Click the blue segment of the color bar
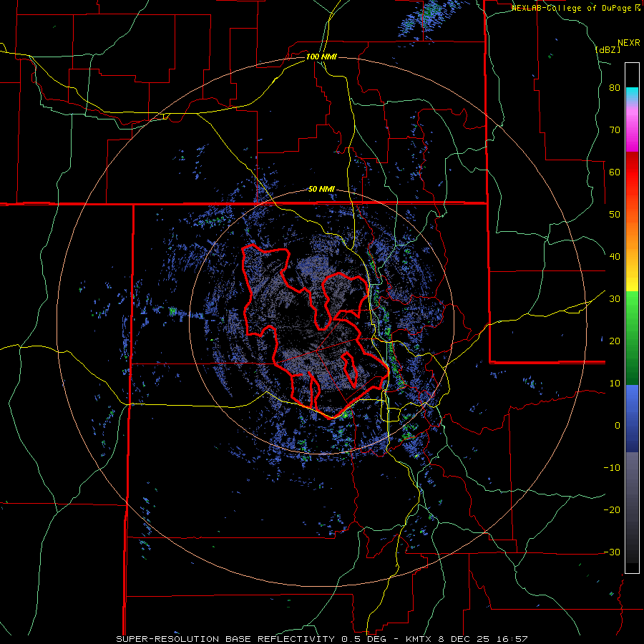644x644 pixels. [632, 419]
